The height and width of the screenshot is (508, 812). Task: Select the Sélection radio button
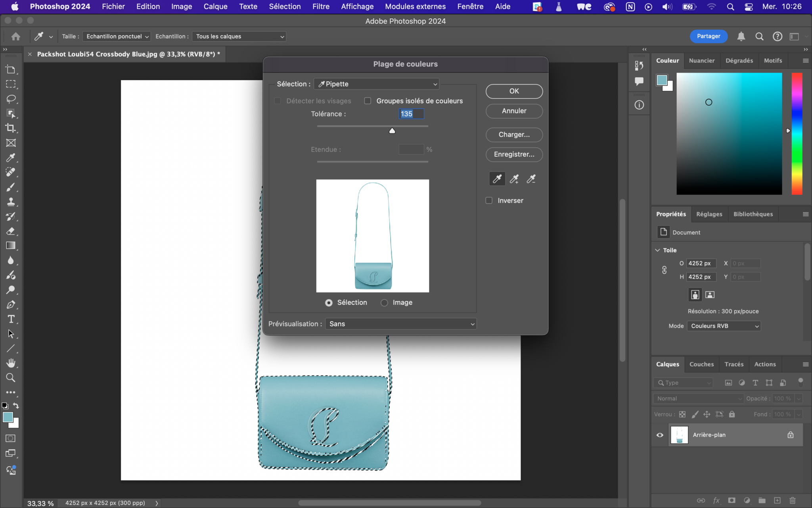(x=329, y=303)
